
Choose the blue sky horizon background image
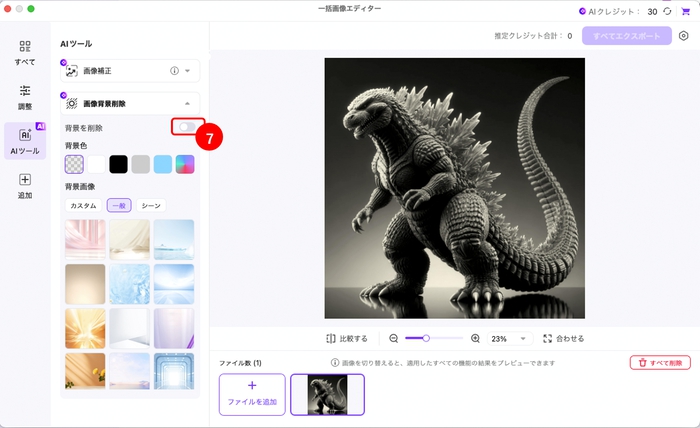(x=174, y=284)
